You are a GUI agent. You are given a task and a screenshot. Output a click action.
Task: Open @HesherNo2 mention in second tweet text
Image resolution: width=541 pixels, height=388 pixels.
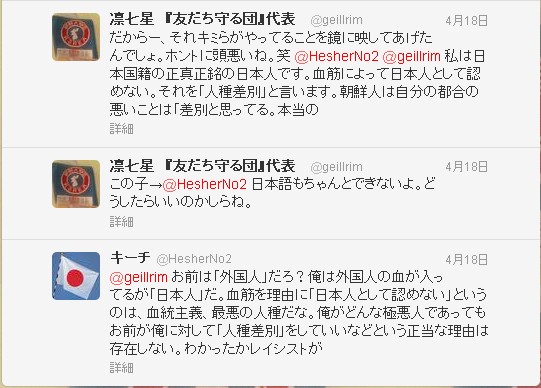pyautogui.click(x=205, y=185)
